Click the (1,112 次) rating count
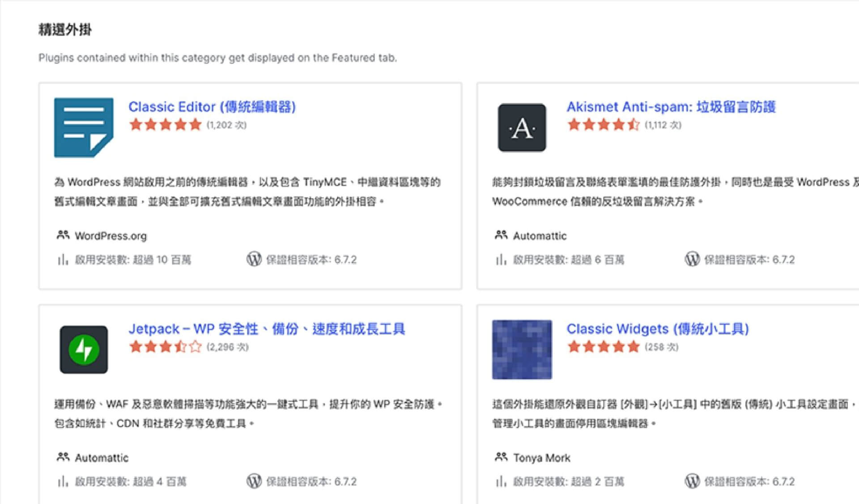Screen dimensions: 859x504 pyautogui.click(x=663, y=125)
